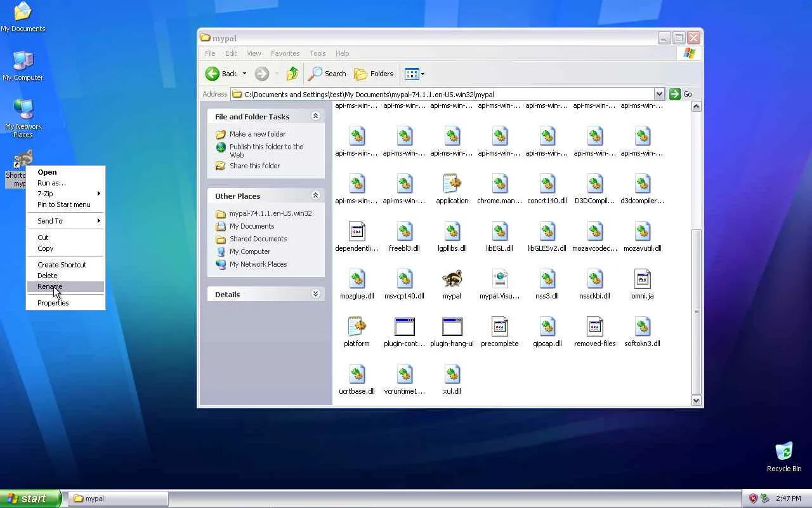The image size is (812, 508).
Task: Collapse the File and Folder Tasks panel
Action: click(x=315, y=116)
